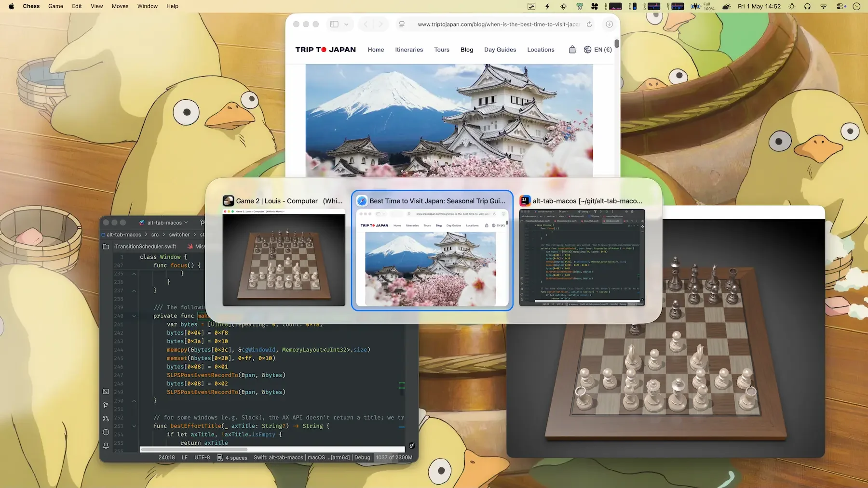Open shopping bag on Trip To Japan site
Image resolution: width=868 pixels, height=488 pixels.
point(572,49)
